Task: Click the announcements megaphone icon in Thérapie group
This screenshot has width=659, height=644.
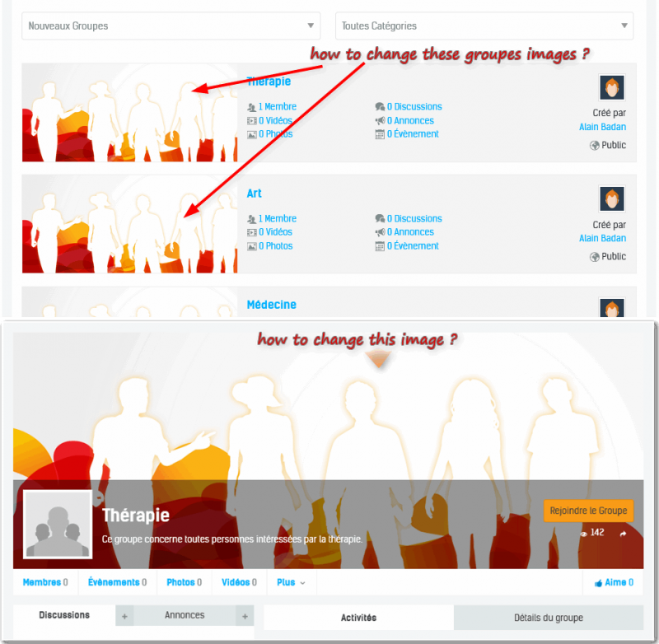Action: click(380, 120)
